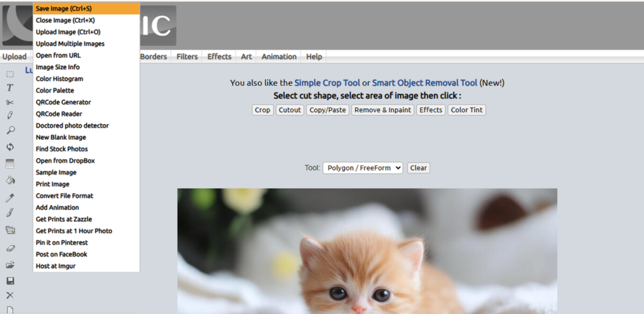Choose Get Prints at Zazzle
Screen dimensions: 644x314
(x=86, y=219)
